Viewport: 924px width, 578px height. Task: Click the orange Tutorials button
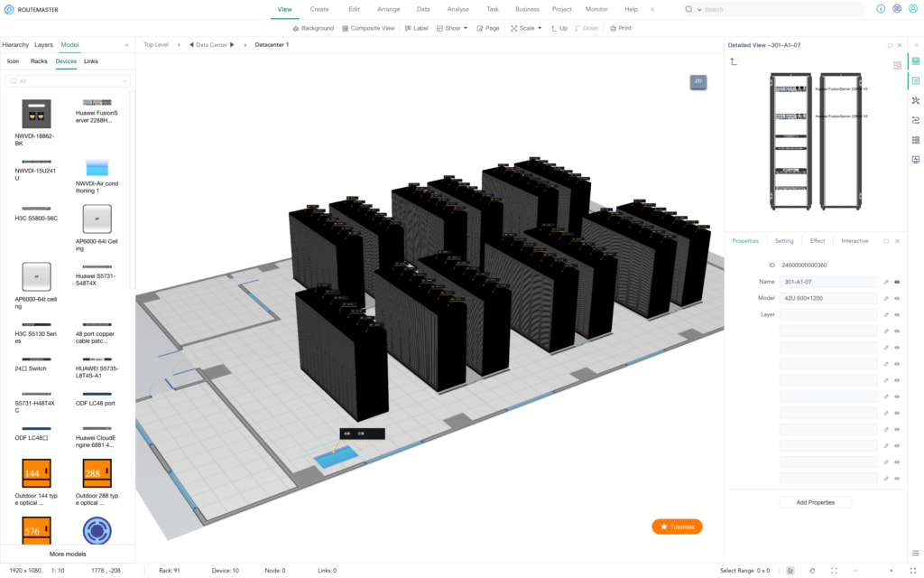point(677,527)
